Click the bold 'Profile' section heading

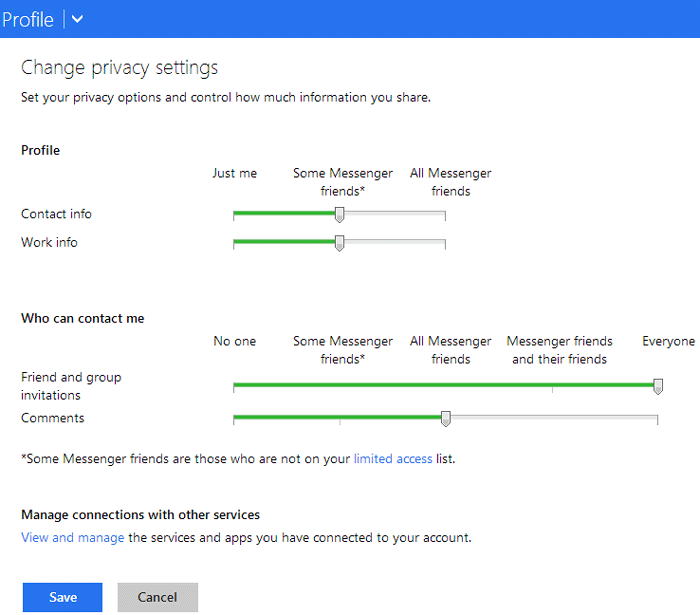point(40,150)
